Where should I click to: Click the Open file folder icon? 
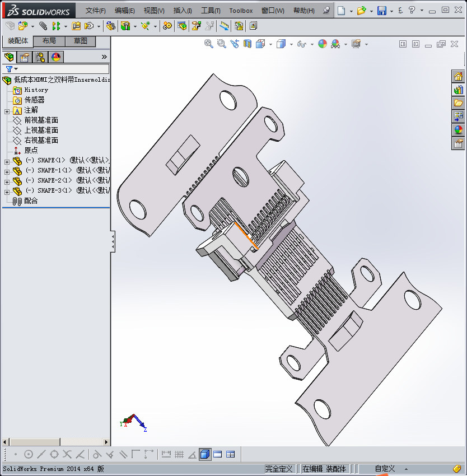coord(361,11)
